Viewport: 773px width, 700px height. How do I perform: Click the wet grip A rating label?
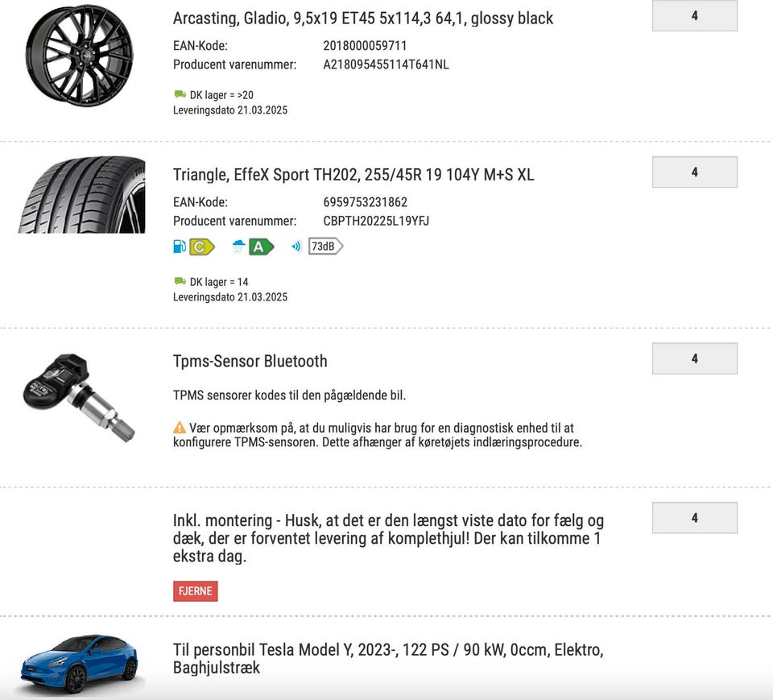260,246
